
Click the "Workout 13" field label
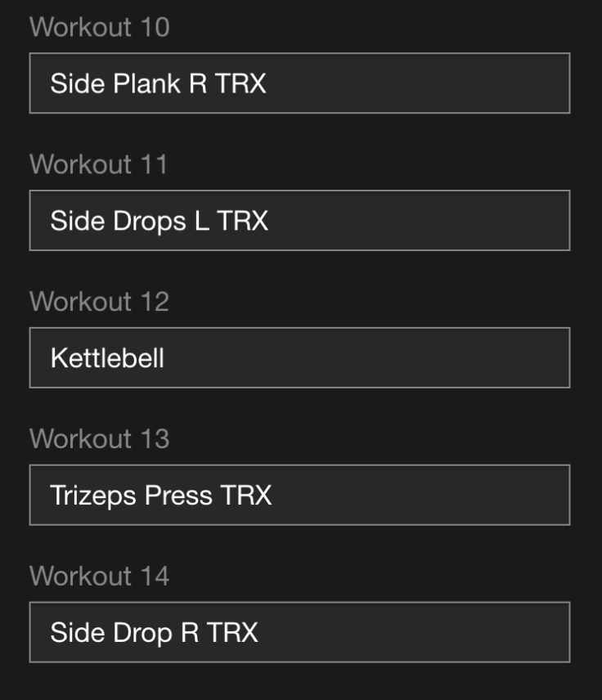pos(99,439)
